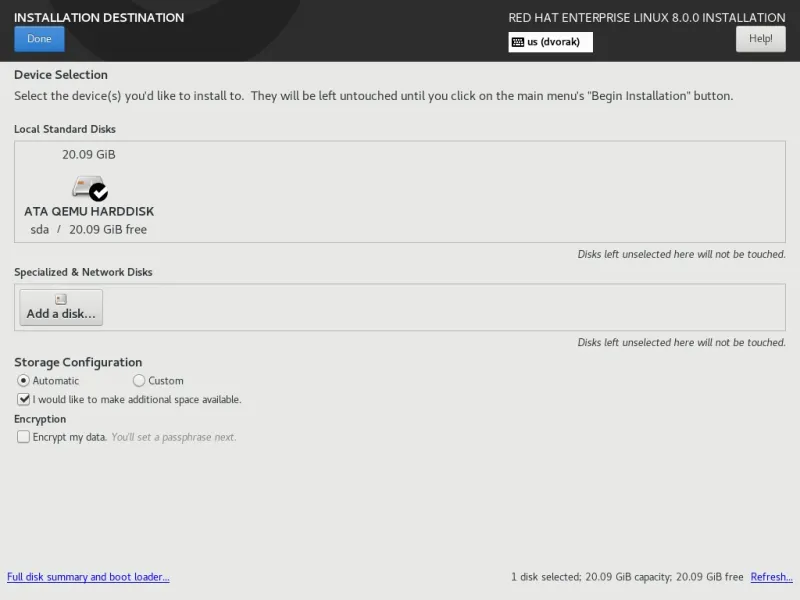The image size is (800, 600).
Task: Click the Refresh... link
Action: [771, 577]
